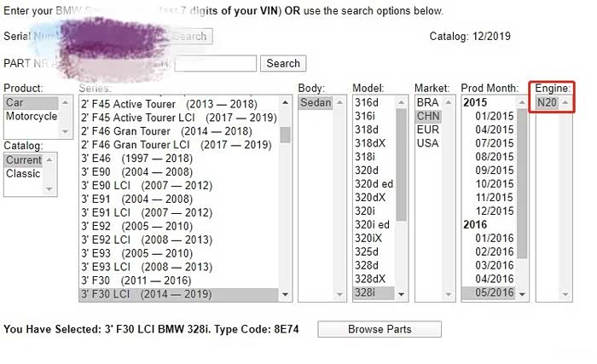Choose production month 07/2015
597x364 pixels.
coord(494,143)
